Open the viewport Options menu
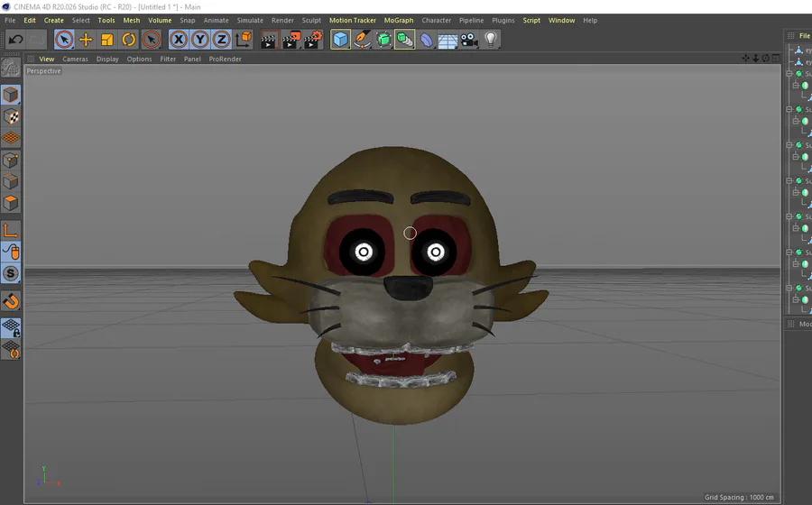The height and width of the screenshot is (505, 812). click(139, 59)
